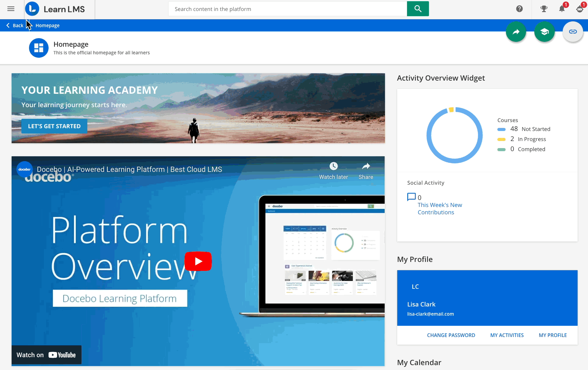Click the social contributions speech bubble icon
Image resolution: width=588 pixels, height=370 pixels.
pyautogui.click(x=411, y=197)
